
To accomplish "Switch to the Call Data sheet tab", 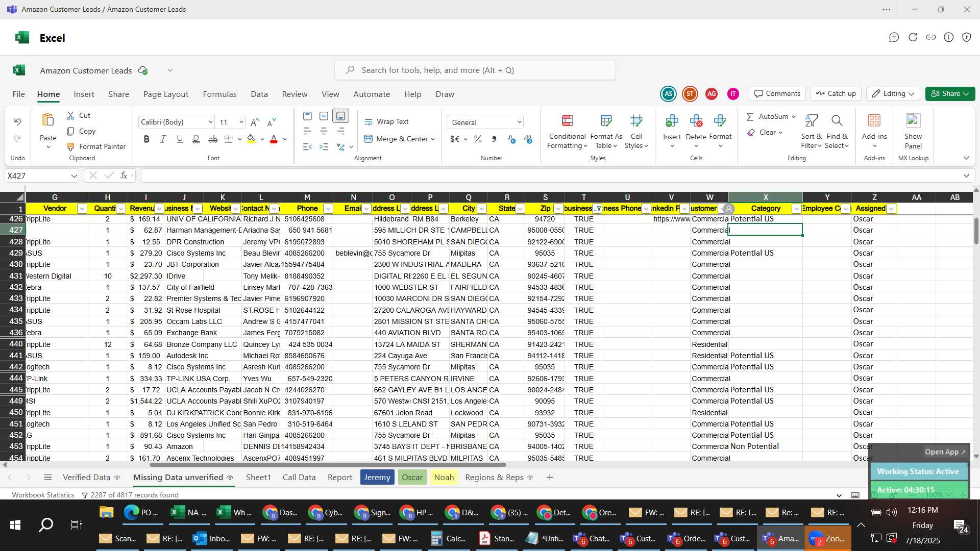I will [x=299, y=478].
